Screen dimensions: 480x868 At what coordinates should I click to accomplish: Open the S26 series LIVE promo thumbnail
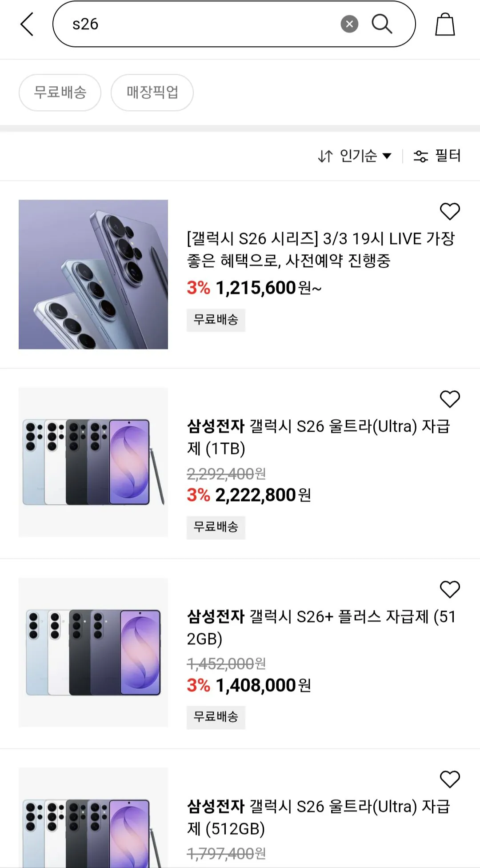93,274
